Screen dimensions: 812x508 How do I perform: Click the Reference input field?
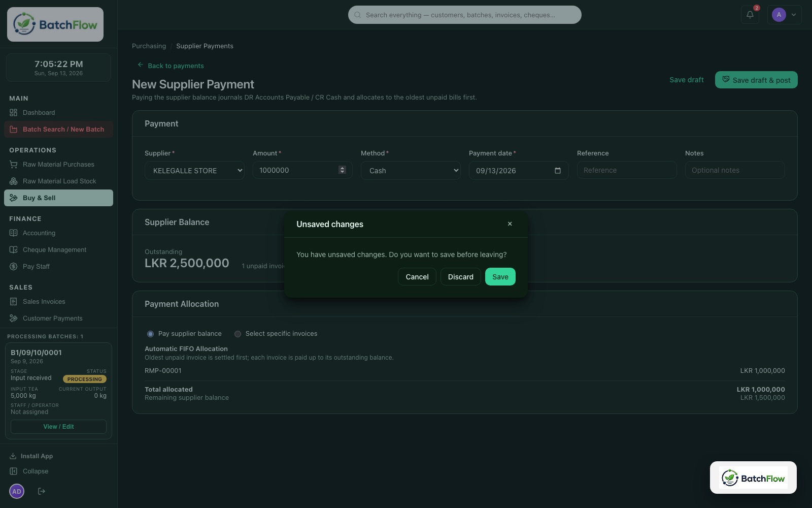pyautogui.click(x=627, y=170)
